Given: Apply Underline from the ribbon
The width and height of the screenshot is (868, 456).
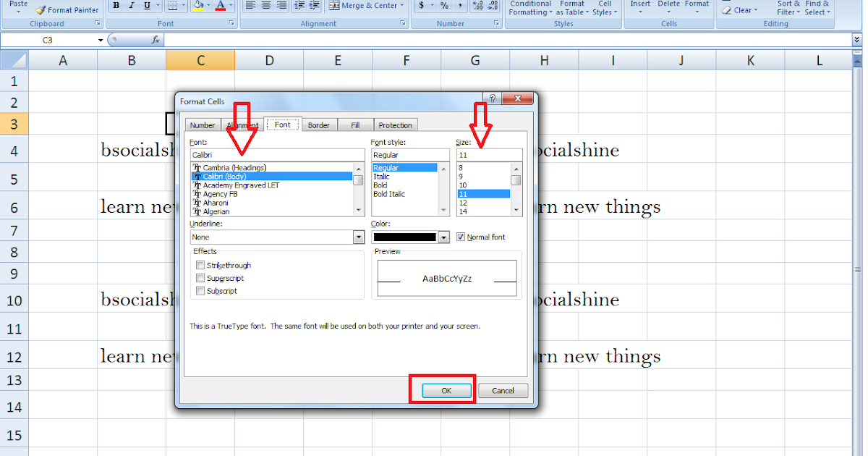Looking at the screenshot, I should pyautogui.click(x=147, y=6).
